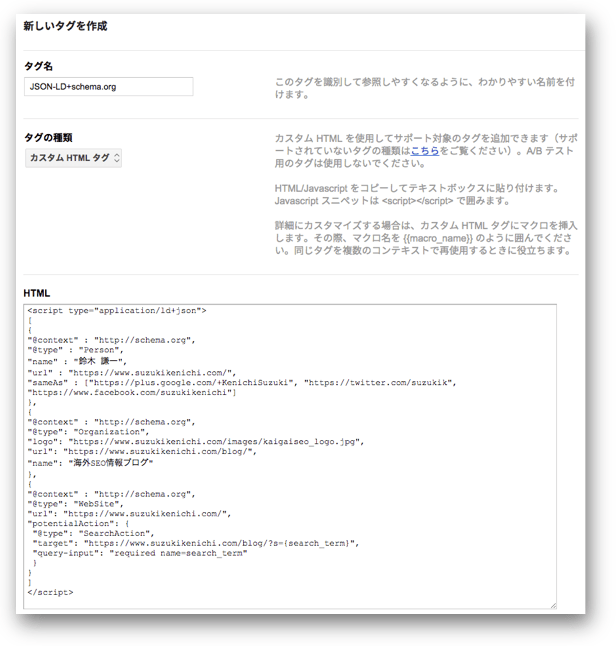Click the facebook.com/suzukikenichi line
616x646 pixels.
(132, 393)
